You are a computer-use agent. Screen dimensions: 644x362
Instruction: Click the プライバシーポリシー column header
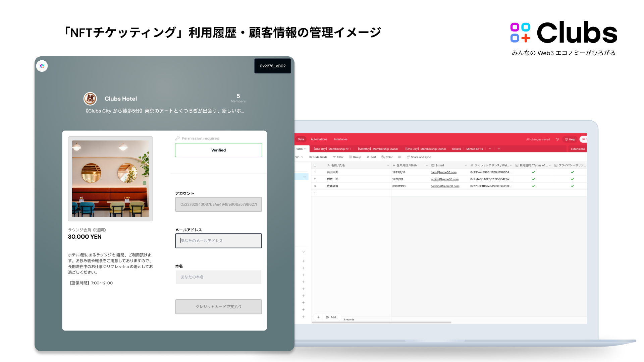pos(570,165)
